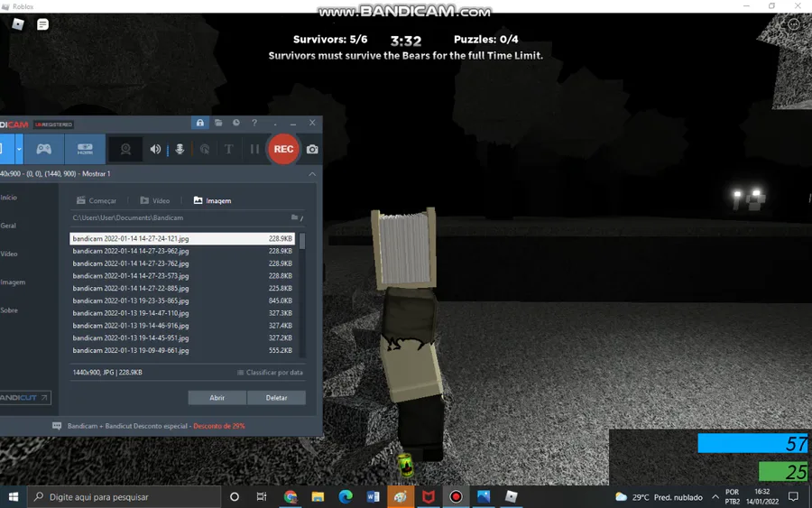Open Geral in the Bandicam sidebar
Image resolution: width=812 pixels, height=508 pixels.
pos(8,226)
